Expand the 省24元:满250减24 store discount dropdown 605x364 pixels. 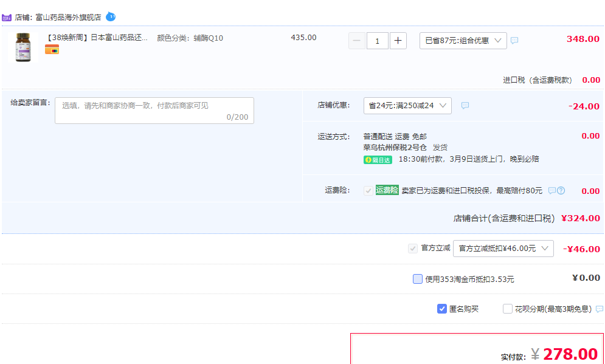tap(407, 106)
